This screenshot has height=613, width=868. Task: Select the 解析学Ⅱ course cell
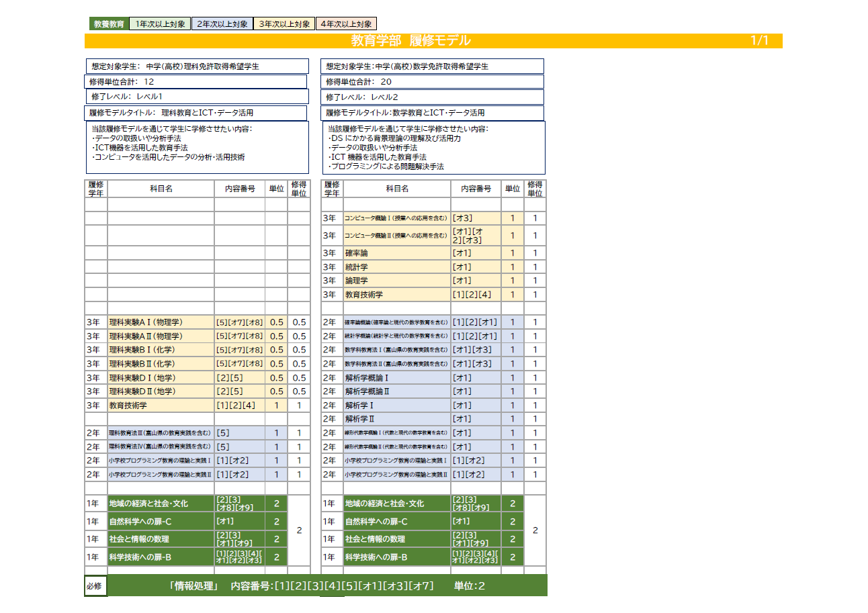[397, 419]
